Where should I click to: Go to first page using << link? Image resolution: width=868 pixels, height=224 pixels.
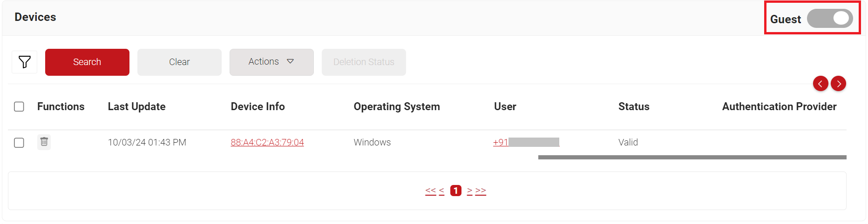(430, 191)
